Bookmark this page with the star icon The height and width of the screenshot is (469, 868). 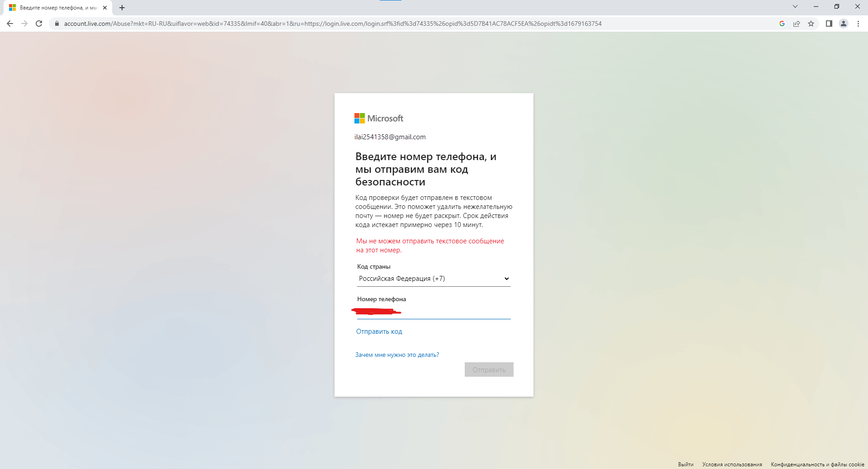811,24
